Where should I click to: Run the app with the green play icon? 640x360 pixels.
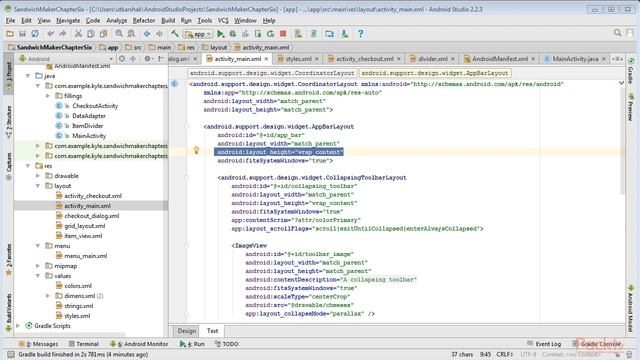tap(220, 34)
